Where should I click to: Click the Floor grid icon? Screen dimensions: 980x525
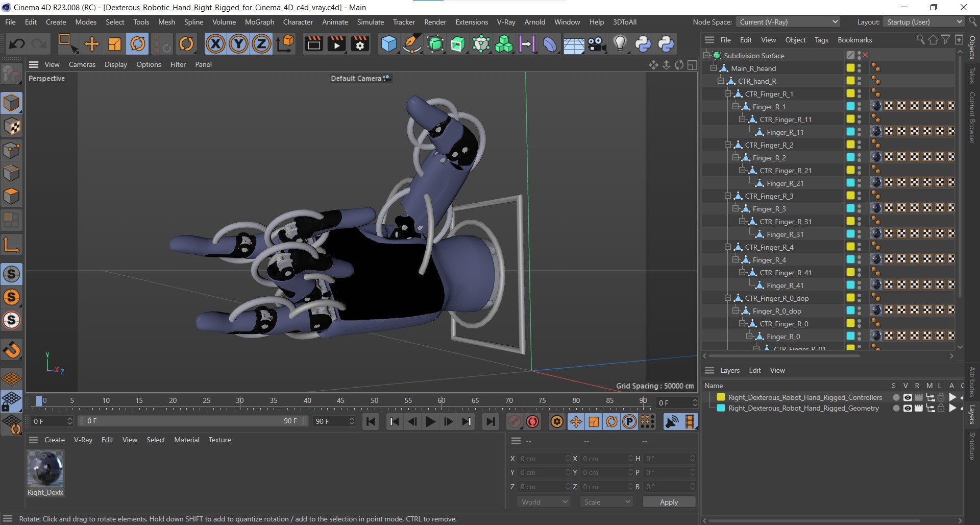click(x=574, y=45)
